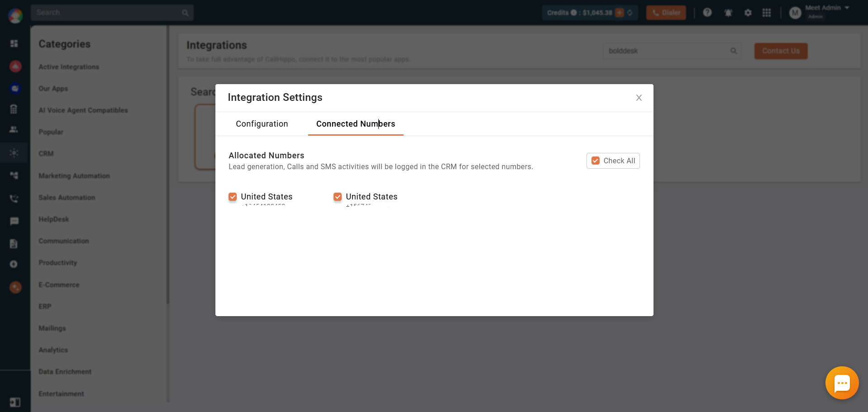868x412 pixels.
Task: Open the integrations sidebar icon
Action: click(14, 153)
